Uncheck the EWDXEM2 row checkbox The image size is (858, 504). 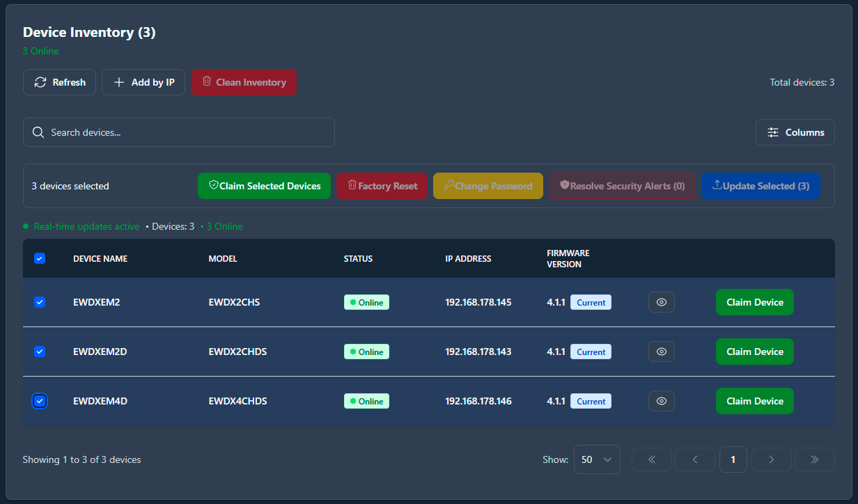pyautogui.click(x=40, y=302)
